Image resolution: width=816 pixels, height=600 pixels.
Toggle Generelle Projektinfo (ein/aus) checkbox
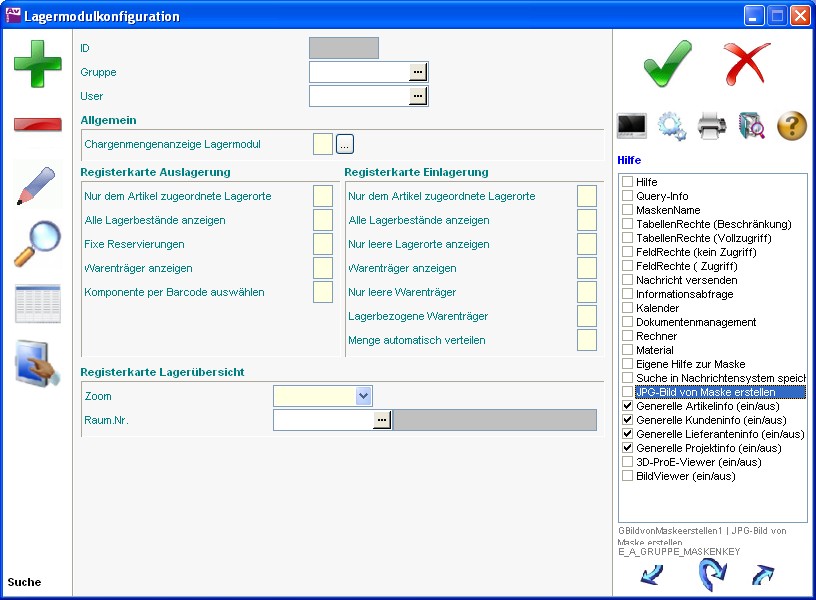(x=628, y=449)
